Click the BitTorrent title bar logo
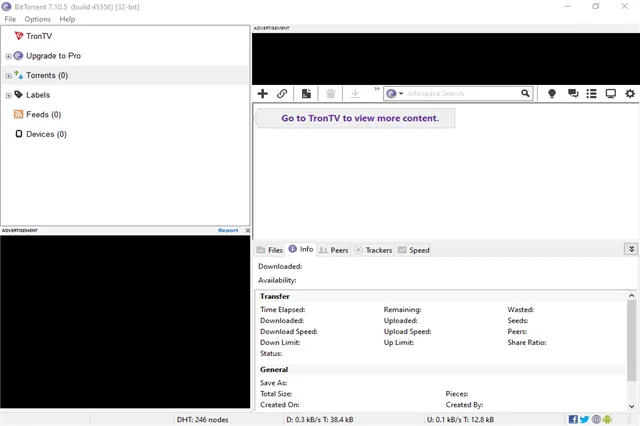640x426 pixels. pos(6,7)
